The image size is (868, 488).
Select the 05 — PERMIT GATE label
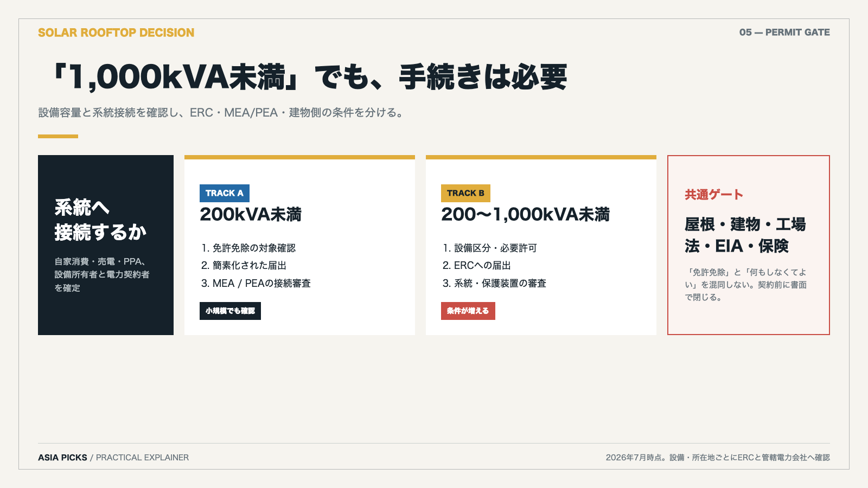(x=784, y=33)
